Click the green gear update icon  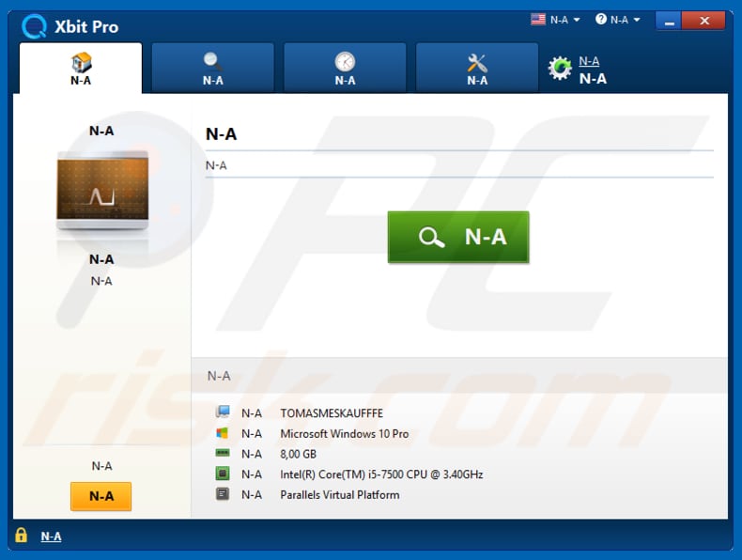point(561,69)
